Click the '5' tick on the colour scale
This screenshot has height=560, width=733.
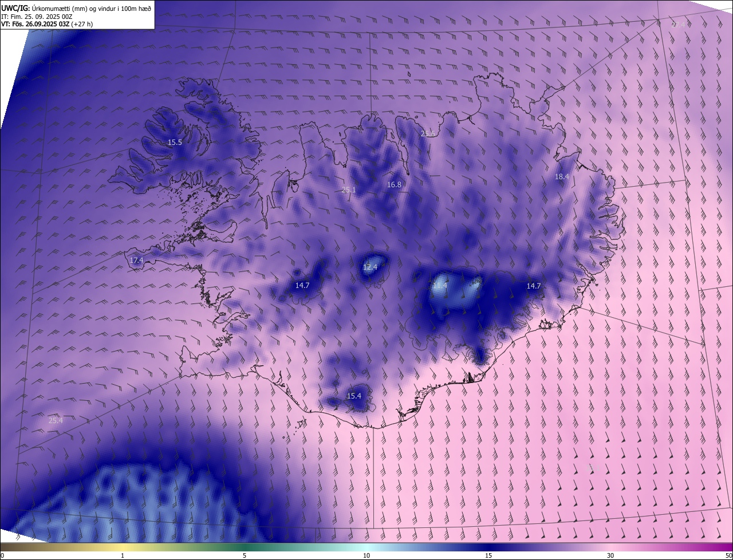(x=245, y=555)
